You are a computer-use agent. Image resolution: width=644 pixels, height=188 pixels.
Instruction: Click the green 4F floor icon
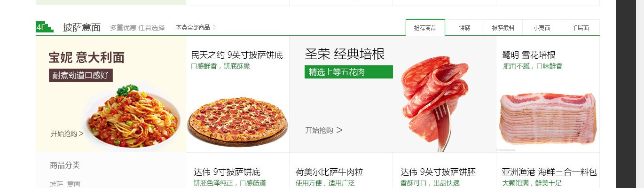[44, 27]
